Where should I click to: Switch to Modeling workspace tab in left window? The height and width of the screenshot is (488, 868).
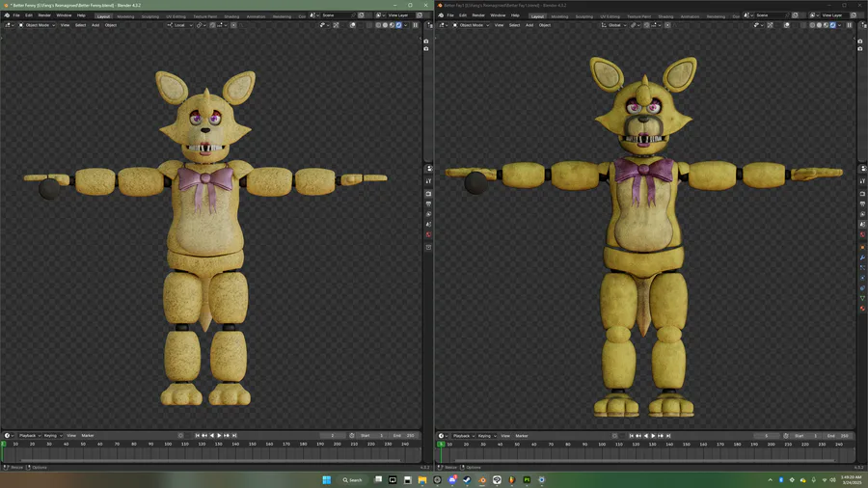tap(125, 16)
